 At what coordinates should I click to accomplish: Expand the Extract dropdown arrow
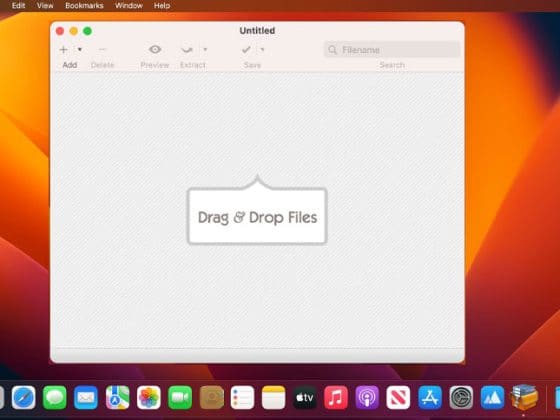click(x=205, y=50)
